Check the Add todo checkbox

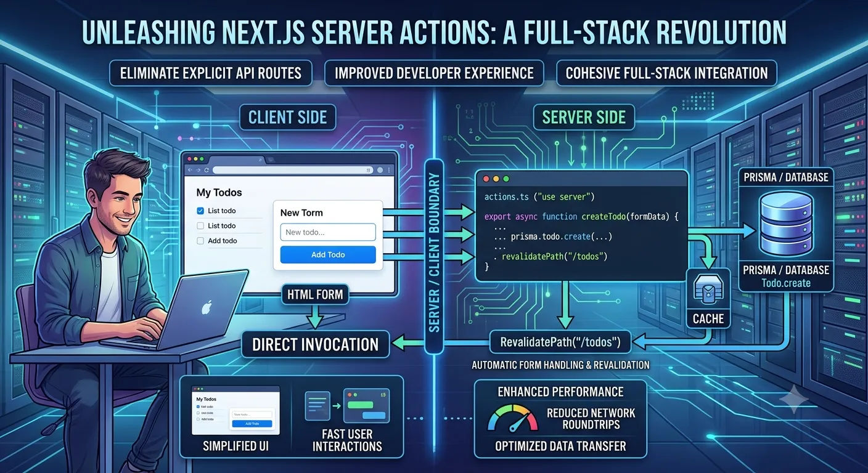(200, 241)
